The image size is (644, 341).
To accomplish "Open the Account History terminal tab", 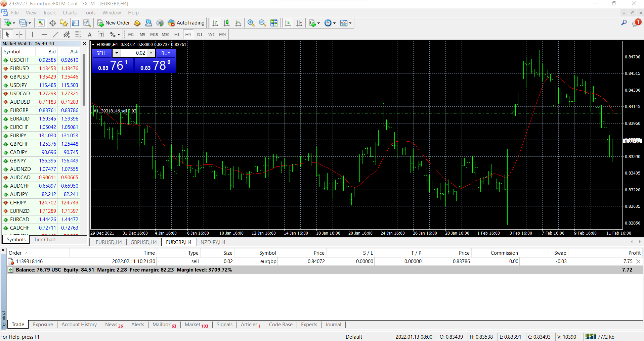I will (79, 325).
